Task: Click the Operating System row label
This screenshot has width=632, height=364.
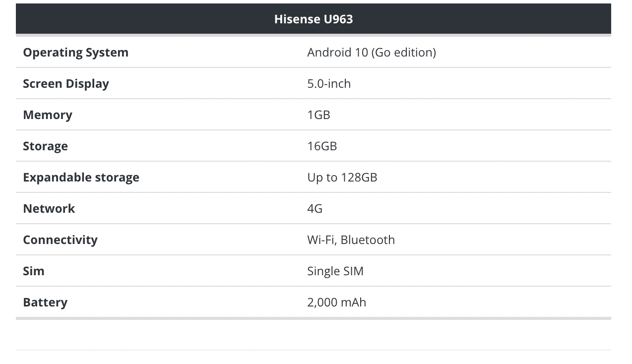Action: [x=75, y=53]
